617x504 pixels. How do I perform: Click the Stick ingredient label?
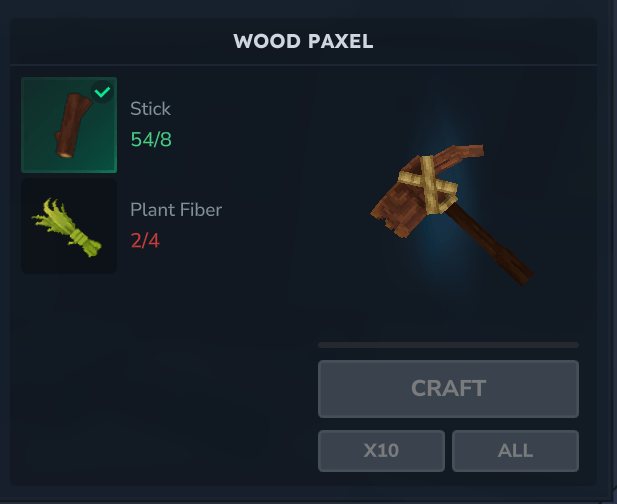[150, 109]
